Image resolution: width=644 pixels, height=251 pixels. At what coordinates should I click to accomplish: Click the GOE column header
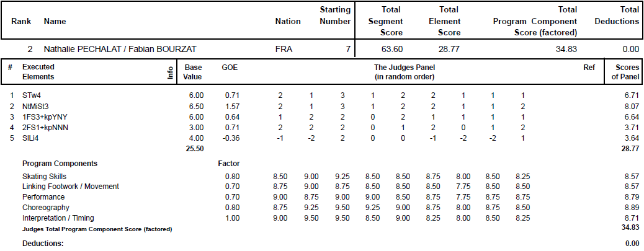(x=230, y=68)
